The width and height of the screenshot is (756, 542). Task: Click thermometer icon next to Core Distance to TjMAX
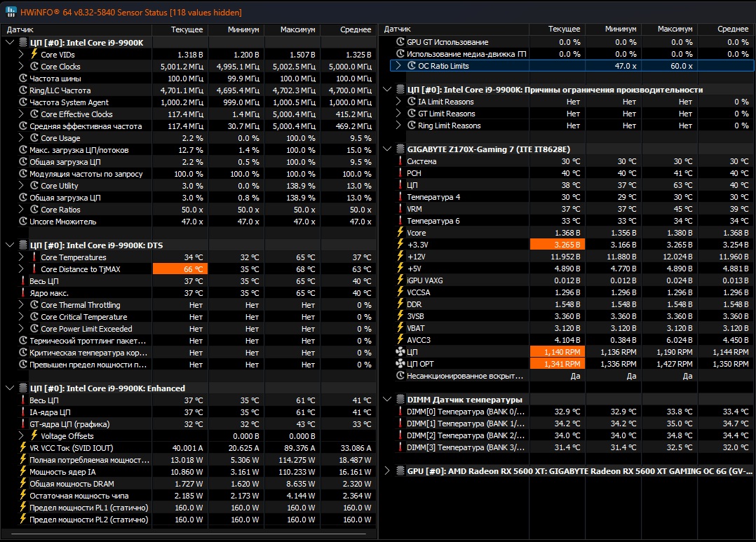pyautogui.click(x=34, y=269)
